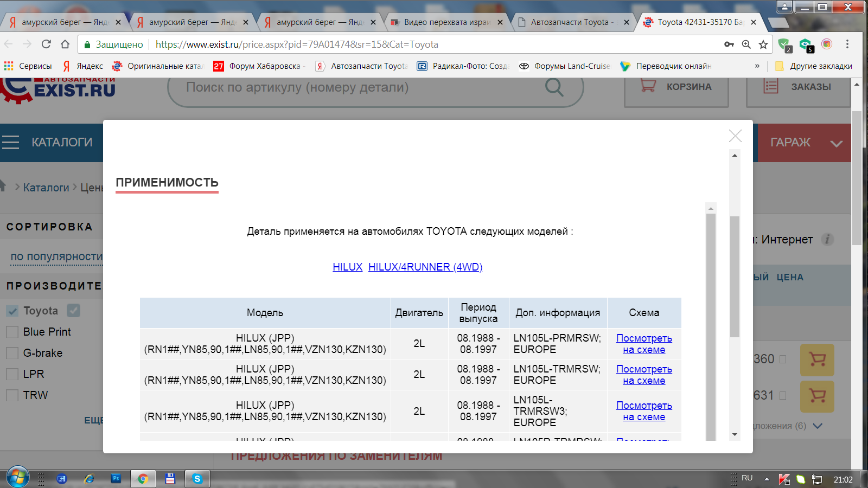This screenshot has height=488, width=868.
Task: Close the Toyota 42431-35170 tab
Action: 754,22
